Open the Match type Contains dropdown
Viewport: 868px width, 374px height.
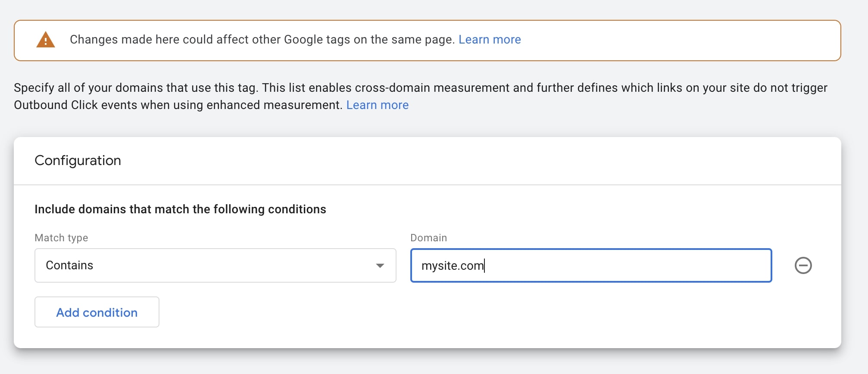tap(215, 265)
